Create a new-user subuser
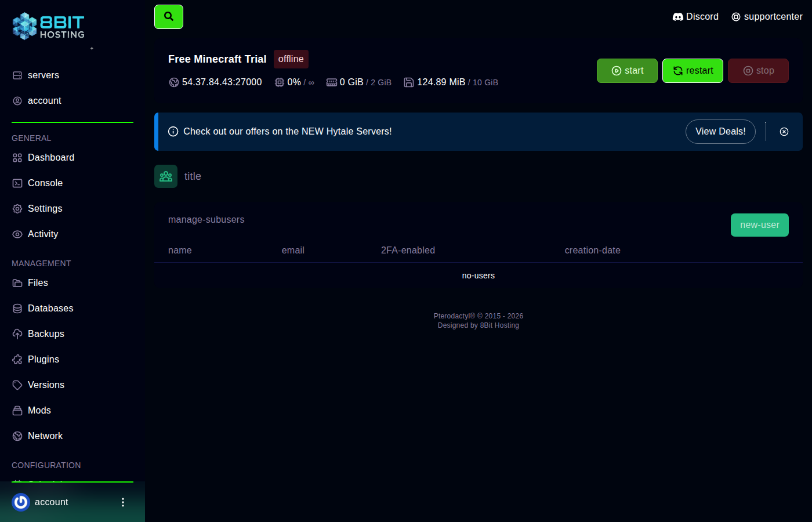This screenshot has height=522, width=812. click(760, 225)
